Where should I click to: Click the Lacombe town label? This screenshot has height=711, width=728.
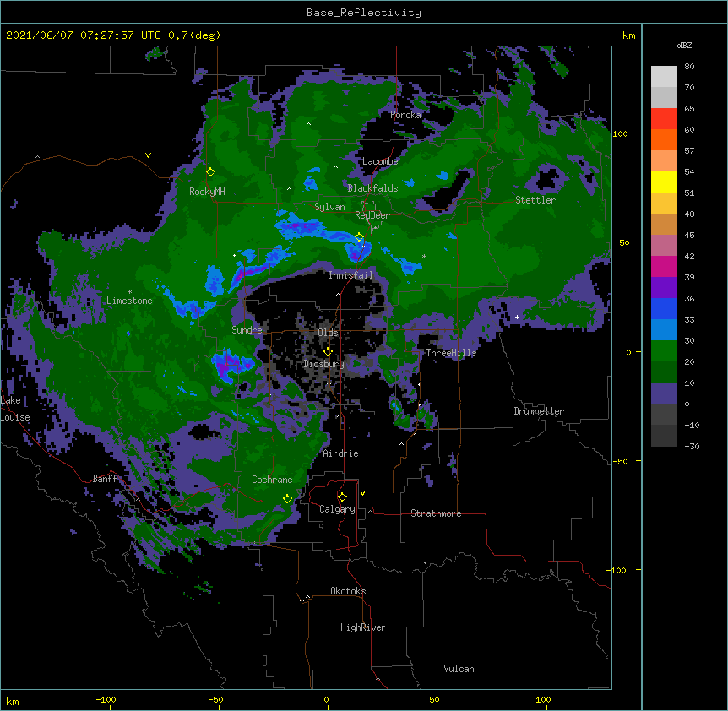pos(380,161)
